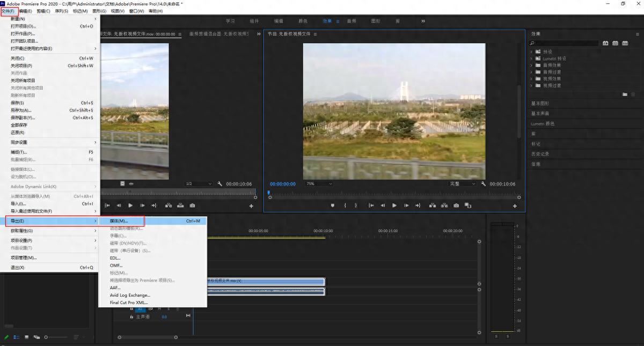The image size is (644, 346).
Task: Click the Lift button in Program monitor
Action: tap(431, 205)
